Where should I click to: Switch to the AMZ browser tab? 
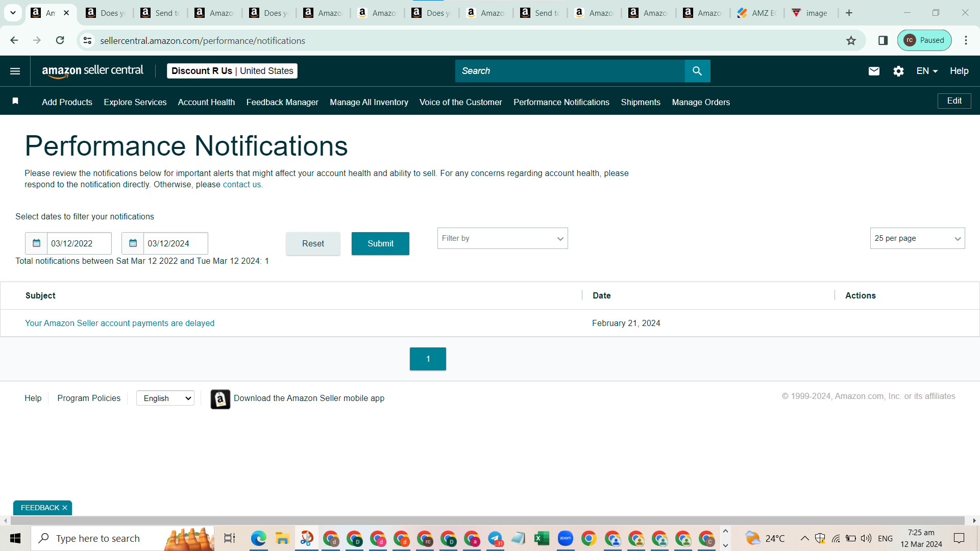(757, 13)
